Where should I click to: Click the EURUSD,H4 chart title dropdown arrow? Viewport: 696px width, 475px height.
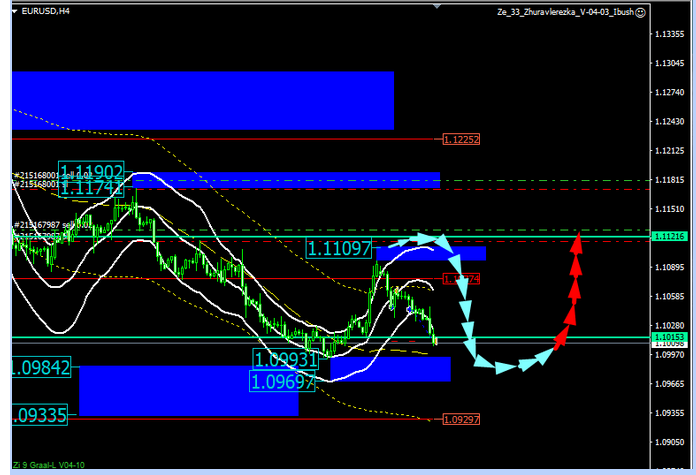click(x=6, y=11)
